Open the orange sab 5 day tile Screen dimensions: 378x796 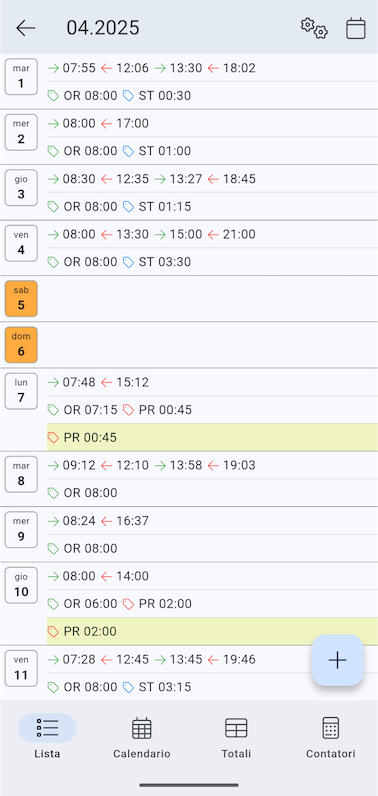[x=21, y=298]
